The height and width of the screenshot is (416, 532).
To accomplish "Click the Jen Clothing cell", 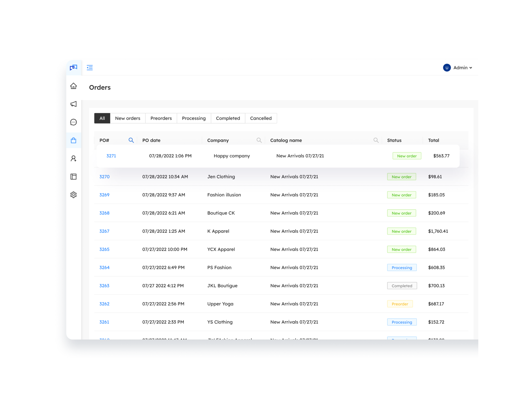I will coord(221,177).
